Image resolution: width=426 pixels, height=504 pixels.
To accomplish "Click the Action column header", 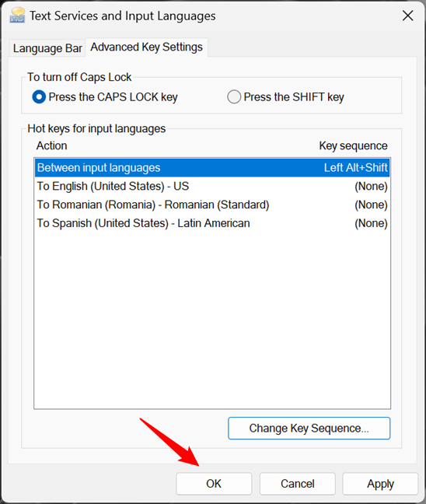I will tap(52, 145).
